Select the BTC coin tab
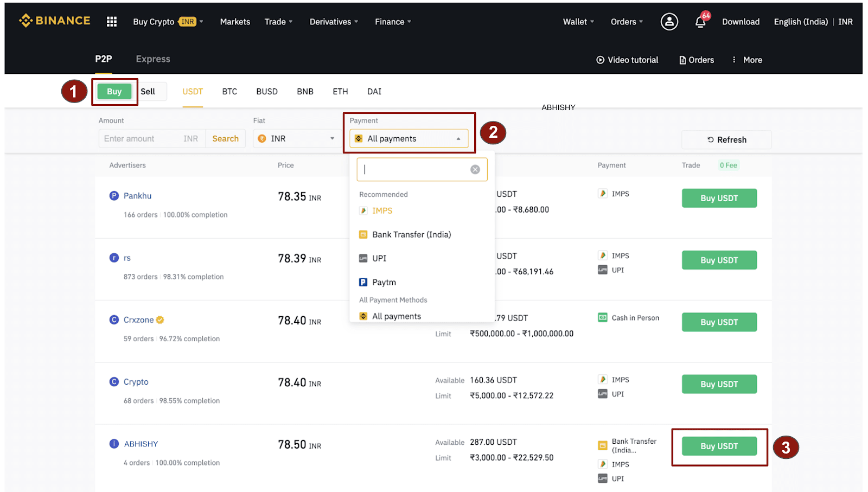This screenshot has width=868, height=492. click(x=229, y=92)
